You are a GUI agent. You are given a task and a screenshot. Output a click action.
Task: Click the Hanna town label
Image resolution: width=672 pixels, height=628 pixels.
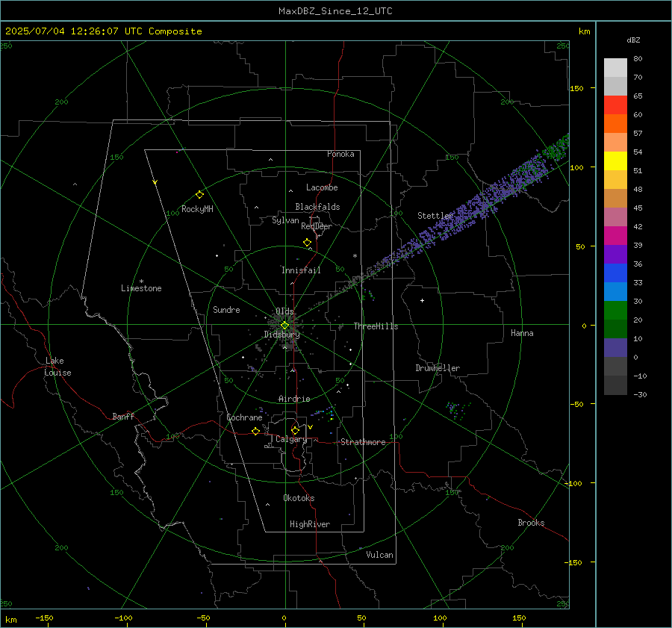point(522,333)
